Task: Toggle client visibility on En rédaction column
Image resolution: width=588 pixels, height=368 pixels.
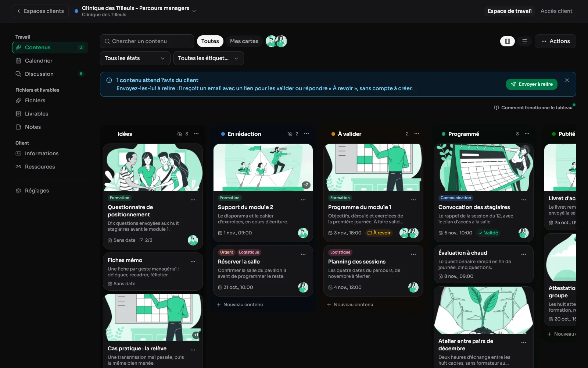Action: [x=290, y=134]
